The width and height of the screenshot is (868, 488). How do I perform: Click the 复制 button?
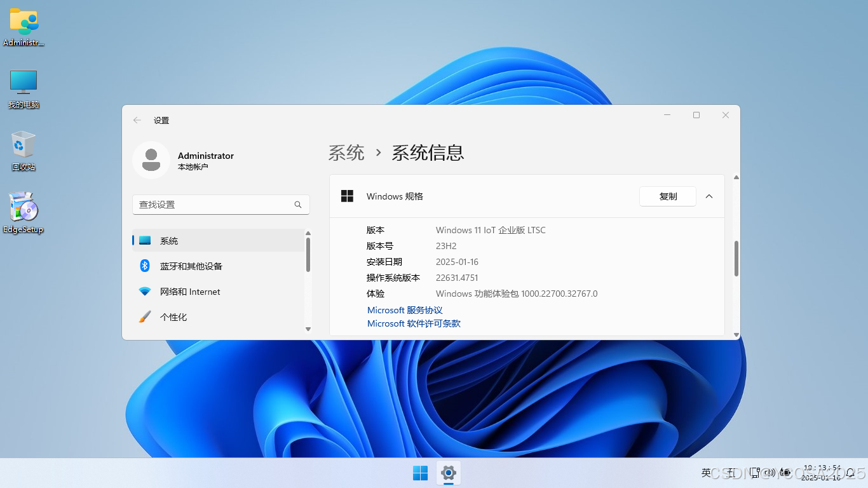point(668,196)
